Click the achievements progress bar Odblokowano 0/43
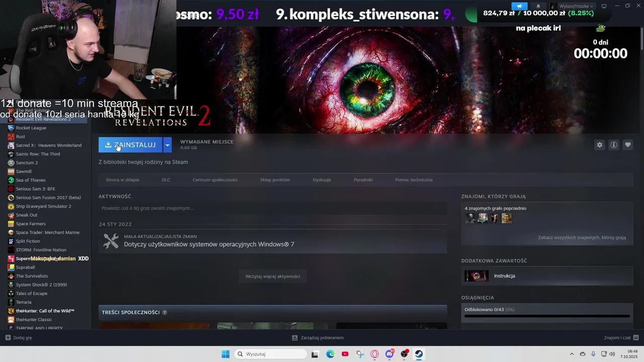 coord(547,316)
